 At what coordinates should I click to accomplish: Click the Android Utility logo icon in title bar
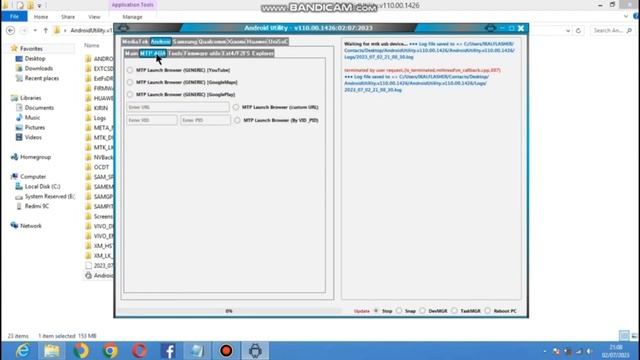[x=123, y=28]
